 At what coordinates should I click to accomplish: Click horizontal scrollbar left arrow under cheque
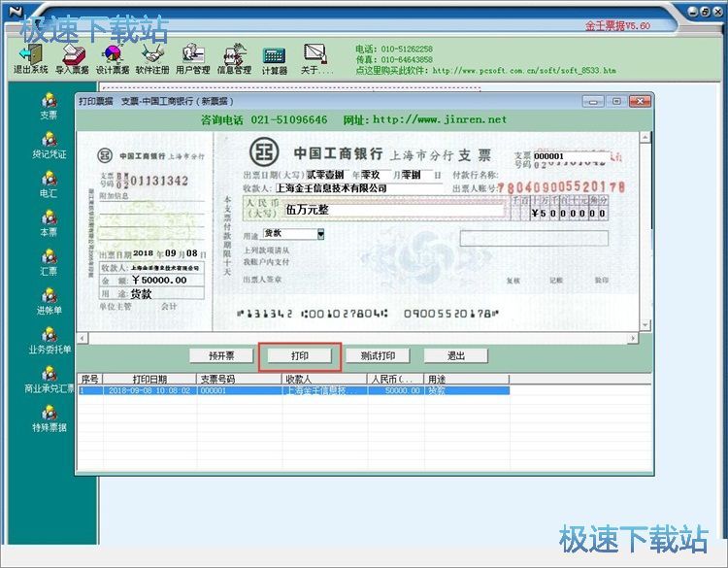(x=82, y=338)
